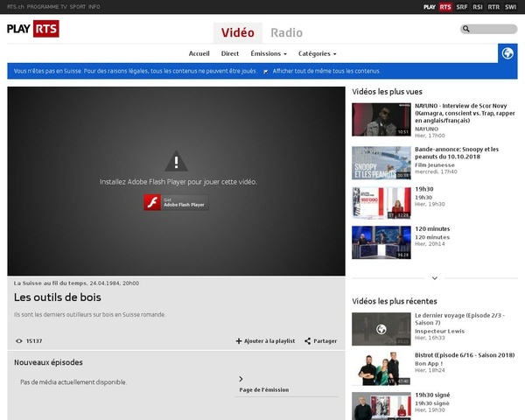Click the Partager share icon
This screenshot has height=420, width=525.
point(307,341)
